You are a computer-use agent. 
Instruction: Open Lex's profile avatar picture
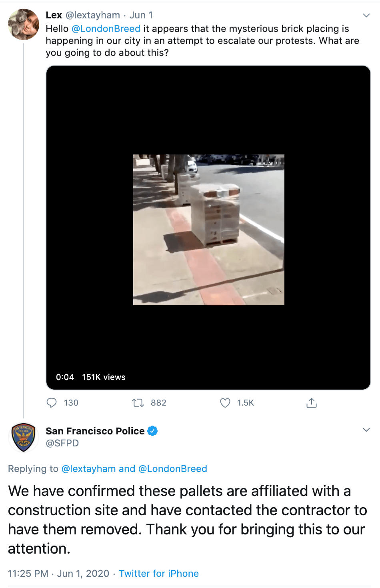(x=24, y=24)
